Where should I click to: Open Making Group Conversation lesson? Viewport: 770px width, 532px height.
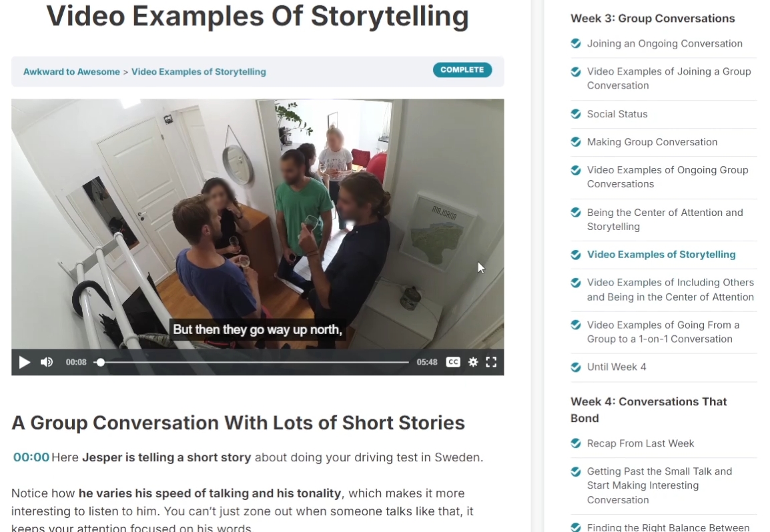(x=652, y=142)
